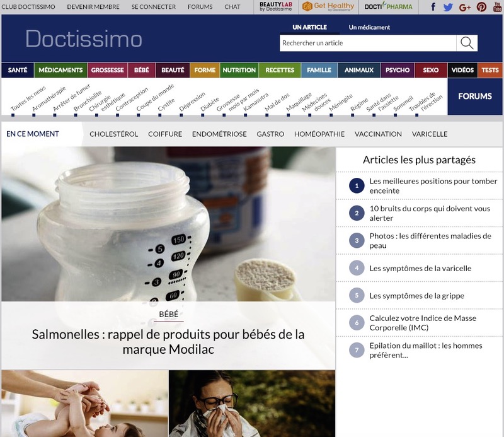This screenshot has height=437, width=504.
Task: Open GASTRO trending topic
Action: [x=270, y=134]
